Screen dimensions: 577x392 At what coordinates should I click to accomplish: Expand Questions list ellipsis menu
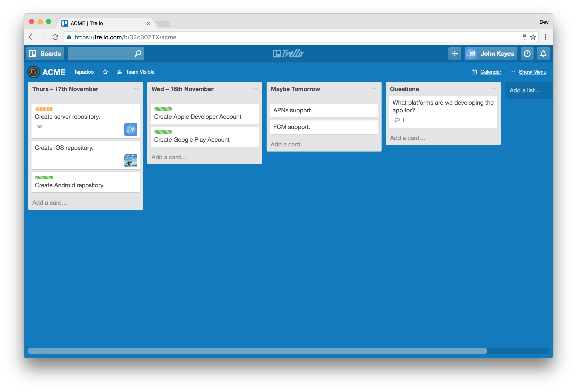[x=493, y=89]
